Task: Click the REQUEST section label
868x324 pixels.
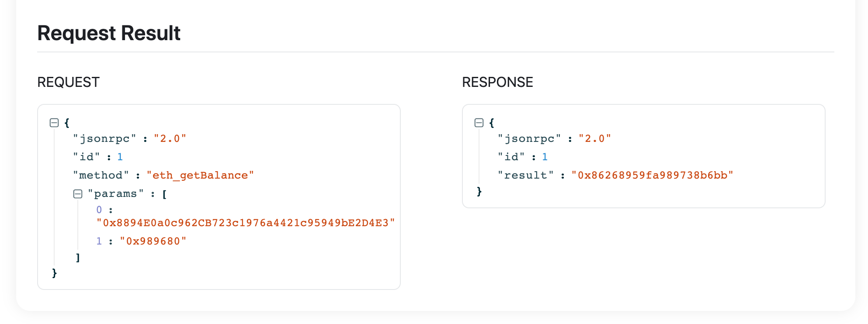Action: tap(68, 82)
